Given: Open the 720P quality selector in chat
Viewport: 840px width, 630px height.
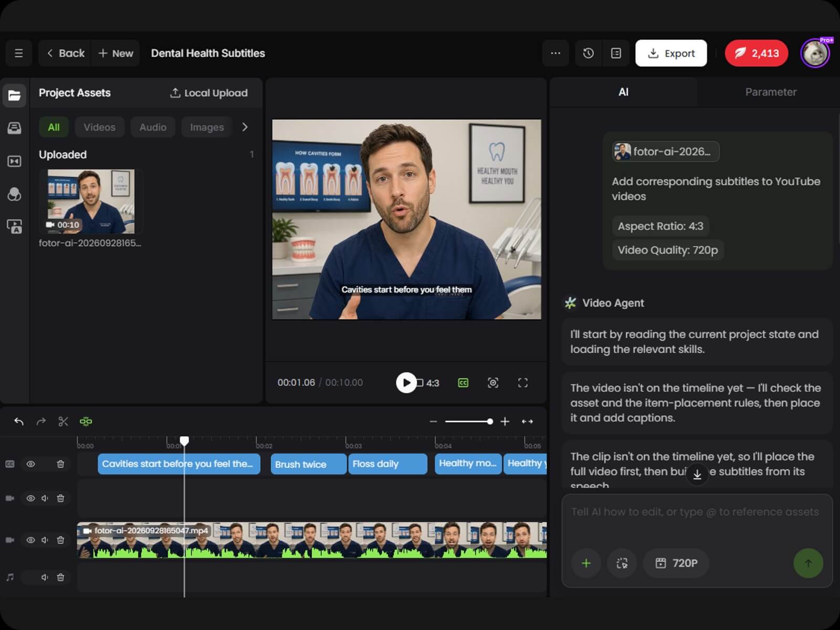Looking at the screenshot, I should pos(677,563).
